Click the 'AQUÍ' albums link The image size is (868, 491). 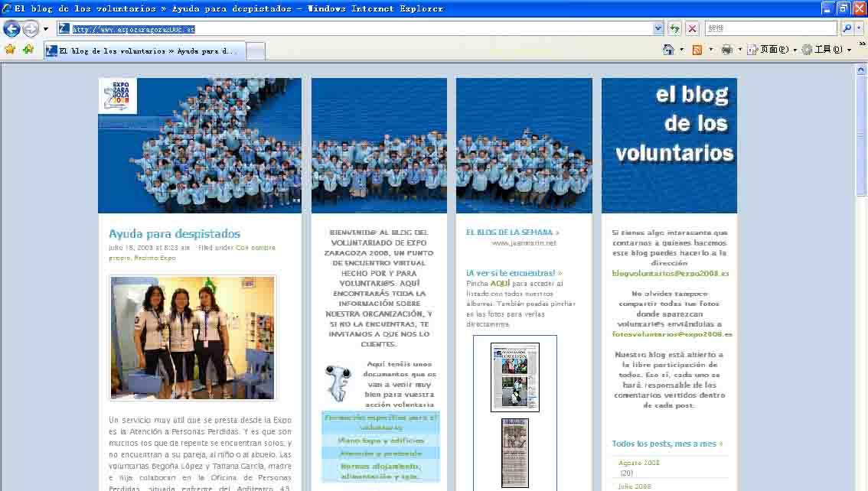click(500, 283)
